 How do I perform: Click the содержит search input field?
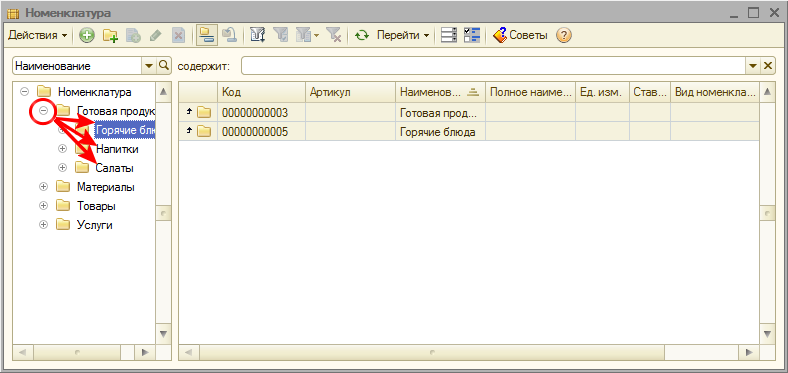pos(495,66)
